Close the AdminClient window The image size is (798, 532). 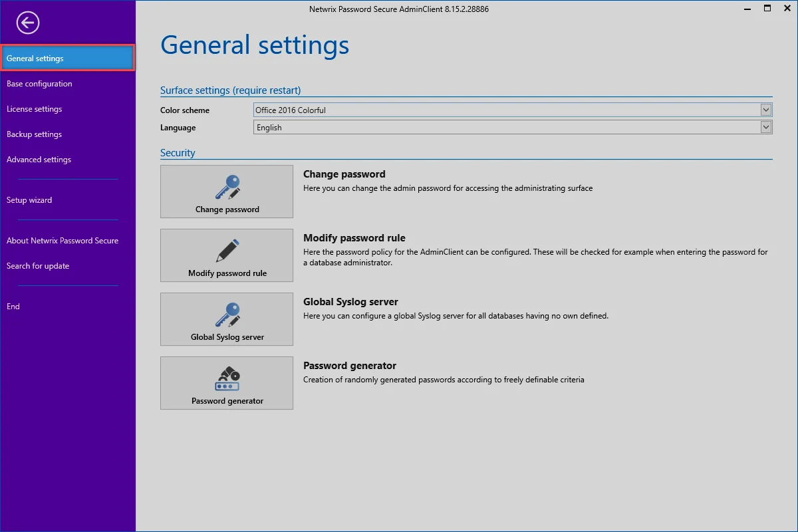787,9
